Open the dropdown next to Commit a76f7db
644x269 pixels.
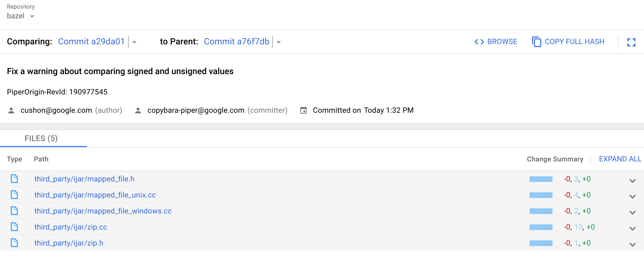[x=279, y=42]
